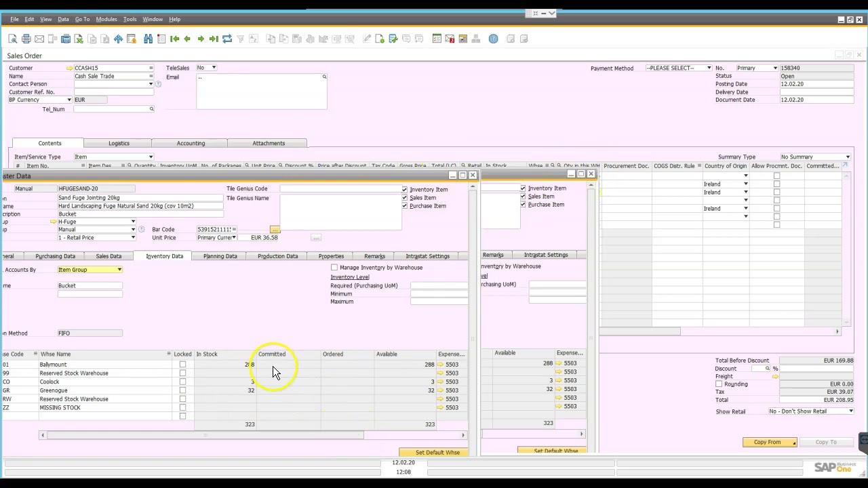Image resolution: width=868 pixels, height=488 pixels.
Task: Click the ellipsis button beside Unit Price
Action: point(315,238)
